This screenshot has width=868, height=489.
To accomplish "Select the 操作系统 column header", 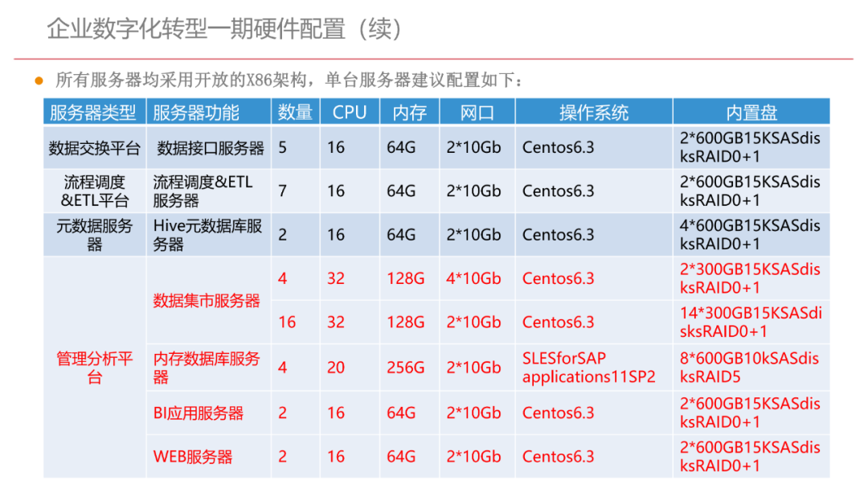I will point(592,111).
